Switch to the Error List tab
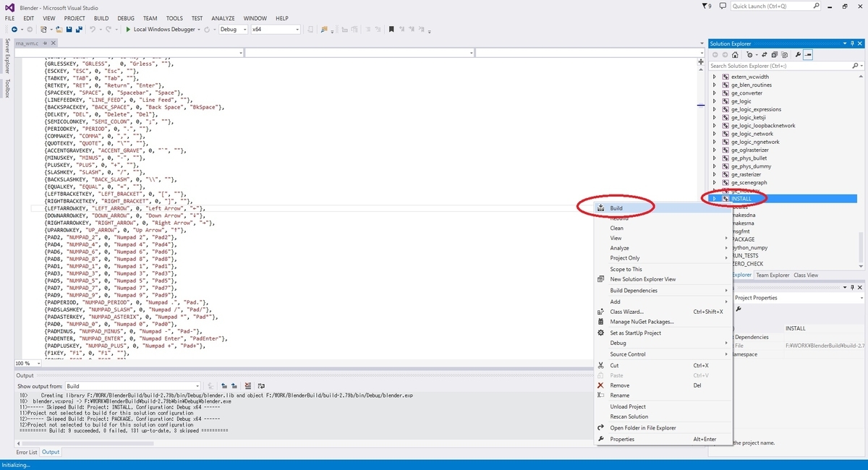The width and height of the screenshot is (868, 470). click(27, 452)
